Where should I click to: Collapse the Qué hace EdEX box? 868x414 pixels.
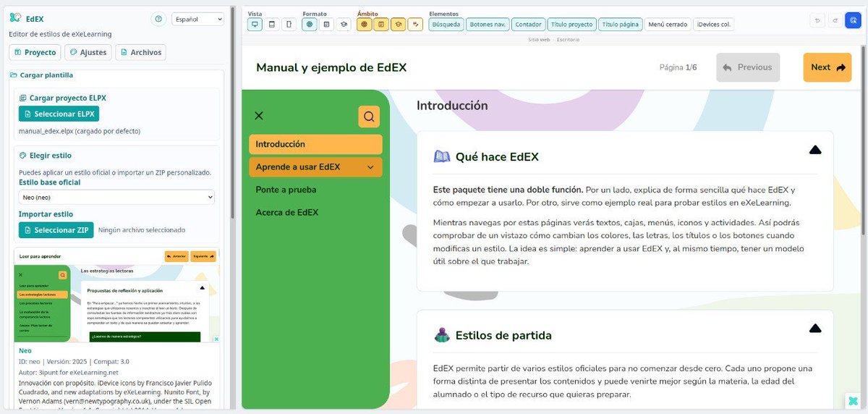click(815, 150)
